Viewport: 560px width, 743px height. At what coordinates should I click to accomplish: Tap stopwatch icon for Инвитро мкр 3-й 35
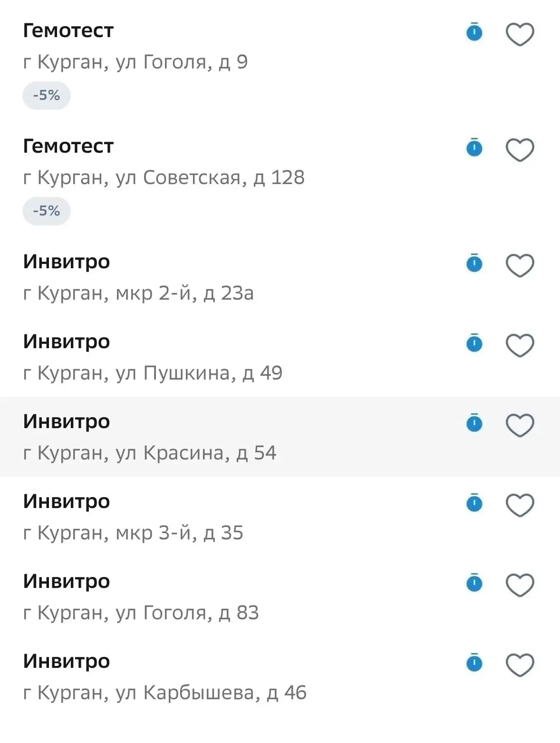pyautogui.click(x=474, y=503)
